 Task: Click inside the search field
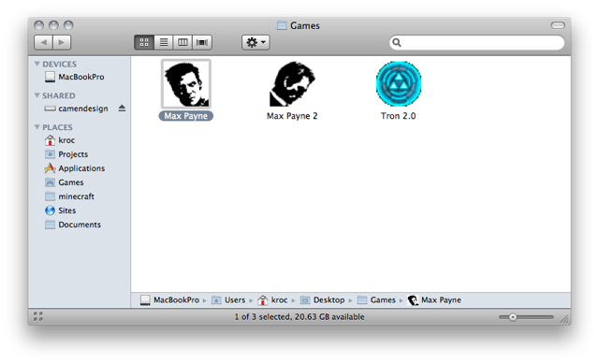(476, 42)
